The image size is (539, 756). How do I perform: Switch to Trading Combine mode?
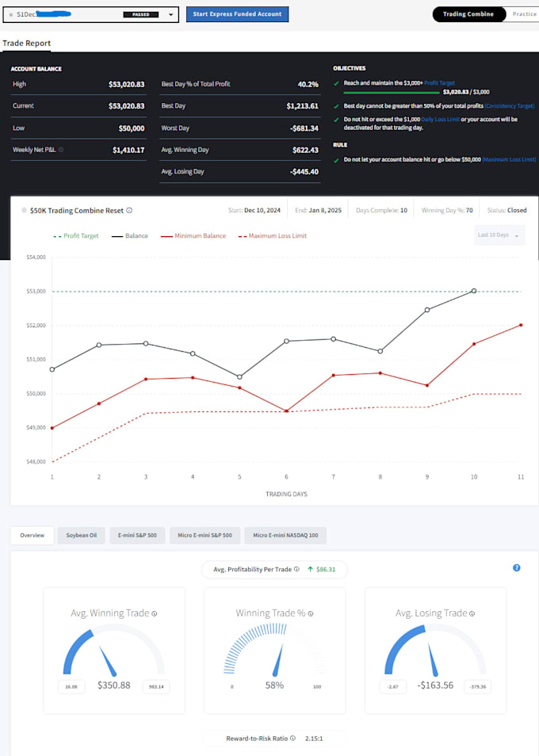click(x=468, y=14)
